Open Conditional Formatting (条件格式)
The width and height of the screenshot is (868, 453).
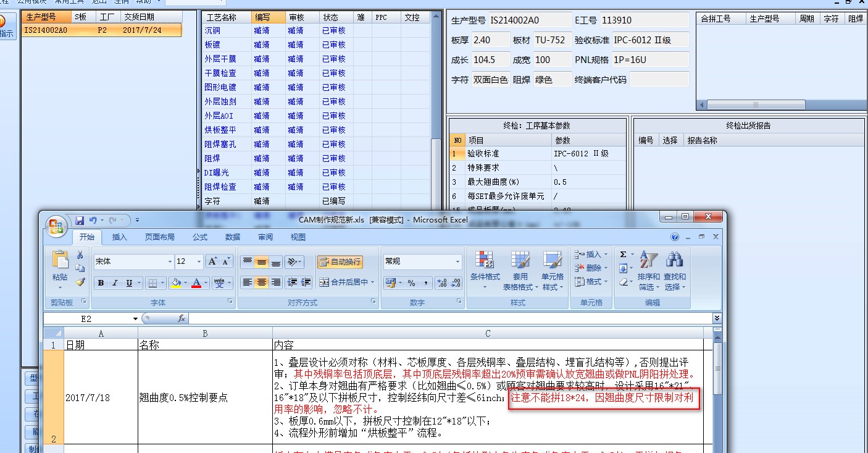pos(485,271)
